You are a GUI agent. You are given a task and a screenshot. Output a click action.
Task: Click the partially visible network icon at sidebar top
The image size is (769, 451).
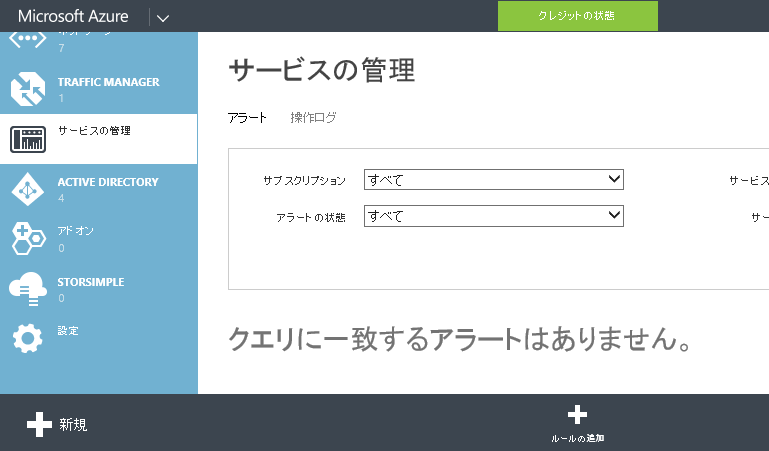point(28,40)
